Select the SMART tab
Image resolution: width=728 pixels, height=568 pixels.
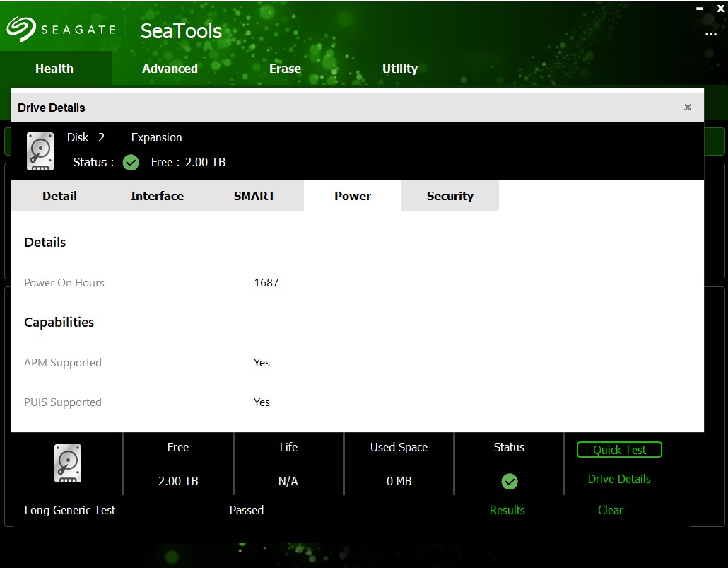[x=254, y=196]
